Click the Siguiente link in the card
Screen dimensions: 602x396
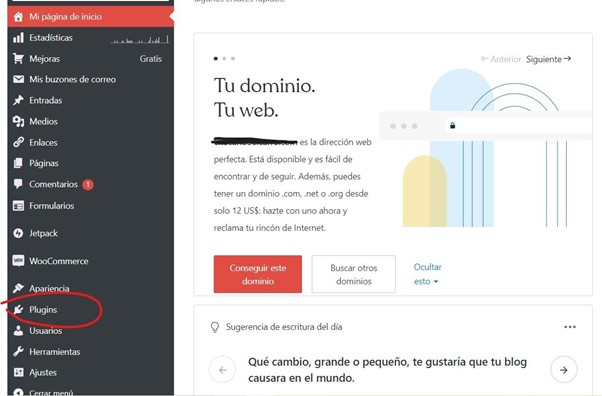pyautogui.click(x=549, y=59)
